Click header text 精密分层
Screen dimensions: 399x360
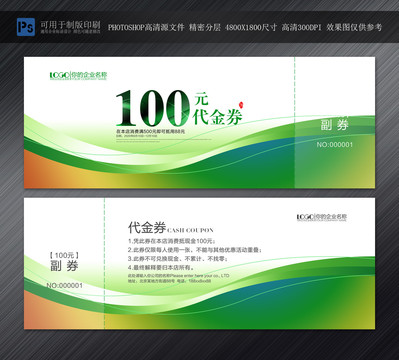pos(205,28)
